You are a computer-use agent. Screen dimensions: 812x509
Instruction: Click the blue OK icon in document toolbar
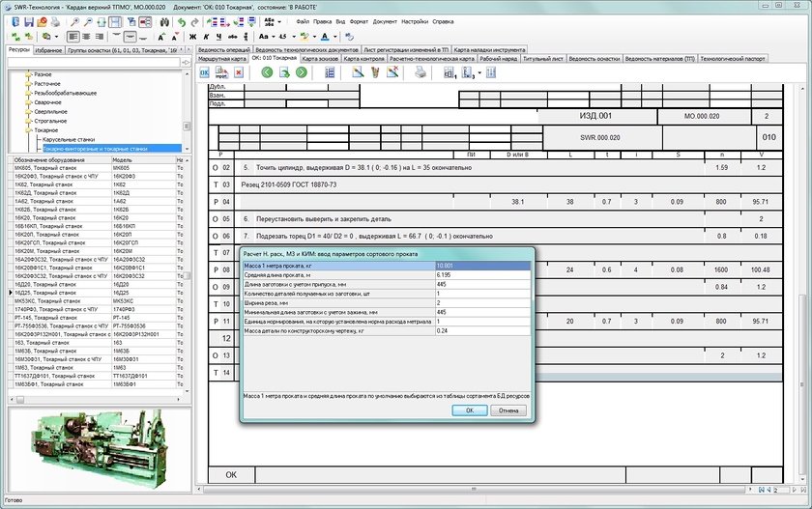click(204, 72)
